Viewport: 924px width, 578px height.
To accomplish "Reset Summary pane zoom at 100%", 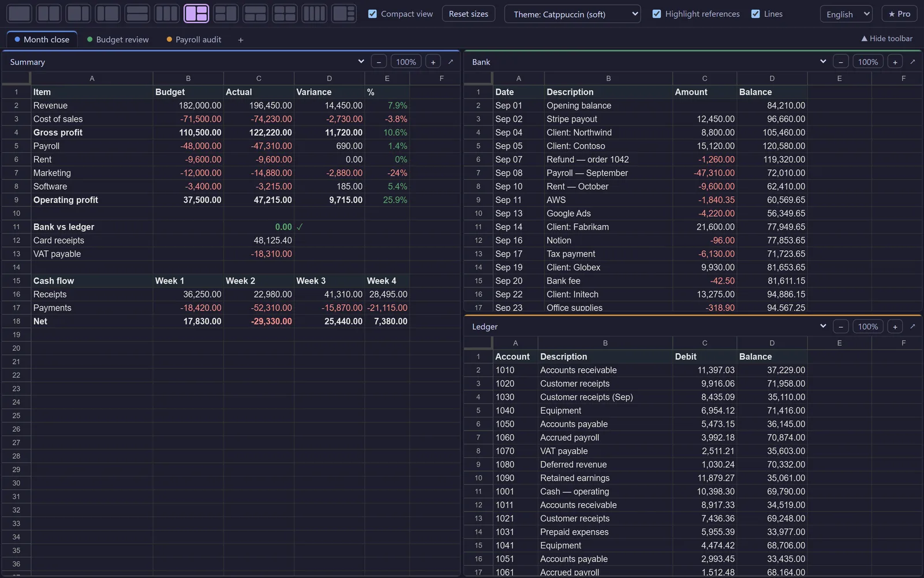I will click(406, 62).
